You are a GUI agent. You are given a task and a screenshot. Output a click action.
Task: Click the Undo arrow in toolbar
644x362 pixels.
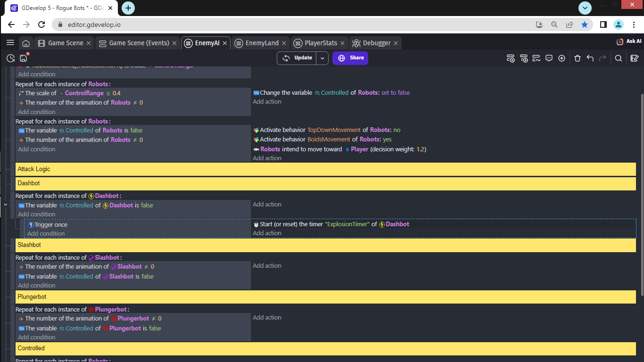point(590,58)
